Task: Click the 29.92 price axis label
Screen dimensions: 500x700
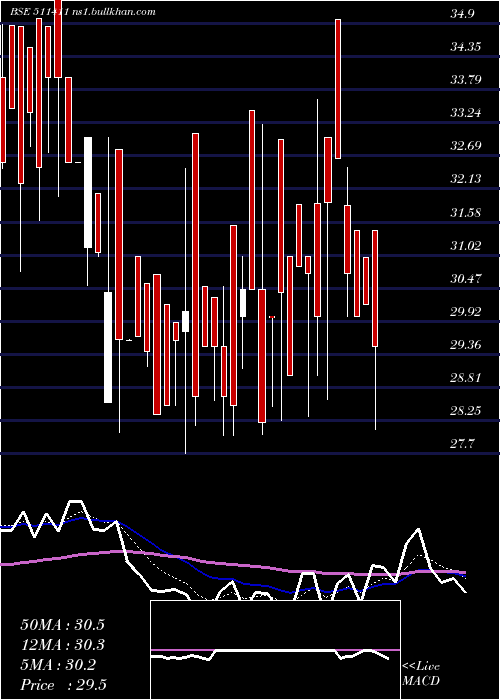Action: [468, 312]
